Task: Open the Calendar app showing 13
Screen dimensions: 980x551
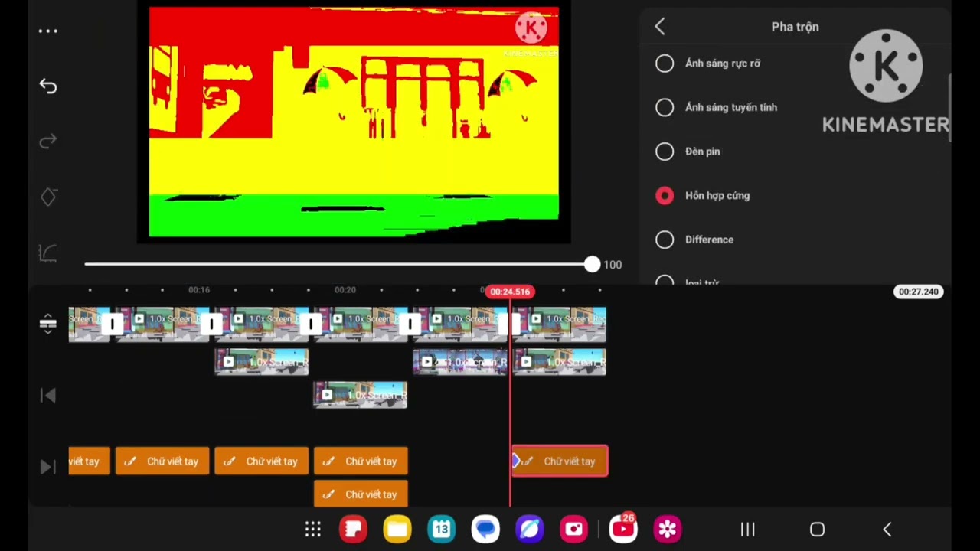Action: pyautogui.click(x=442, y=529)
